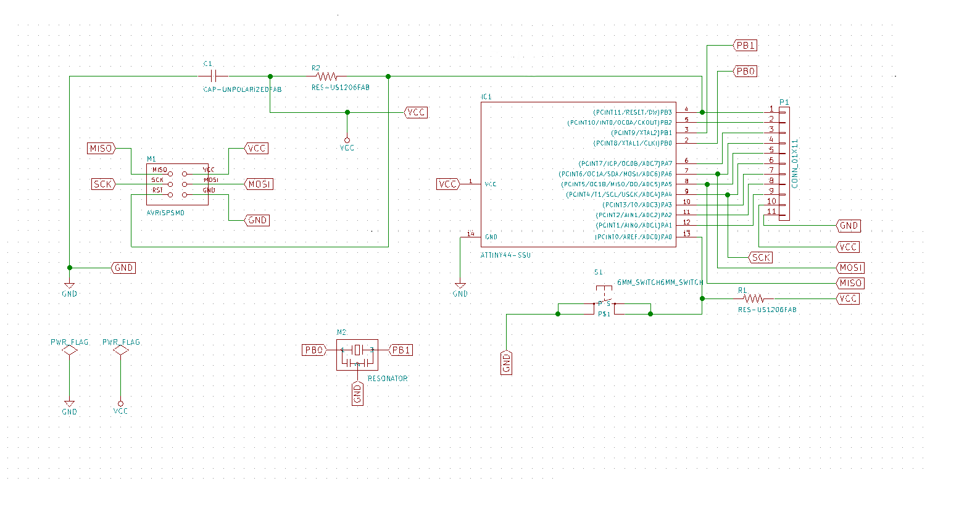Click the IC1 reference designator text
Viewport: 980px width, 523px height.
486,97
